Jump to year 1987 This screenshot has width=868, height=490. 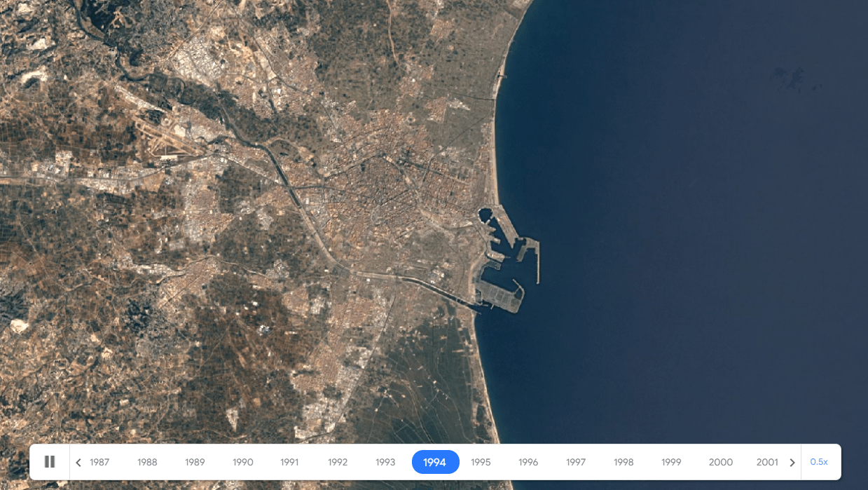(x=99, y=463)
